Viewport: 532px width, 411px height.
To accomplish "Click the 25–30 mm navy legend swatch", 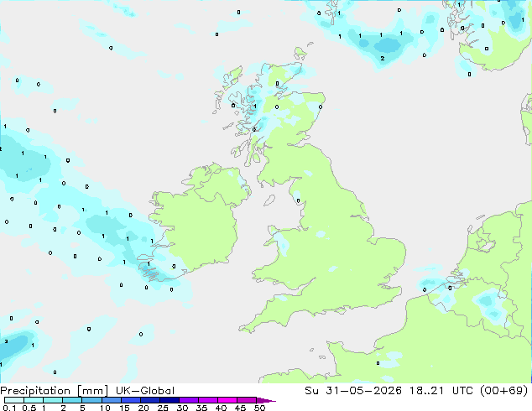I will [x=170, y=400].
